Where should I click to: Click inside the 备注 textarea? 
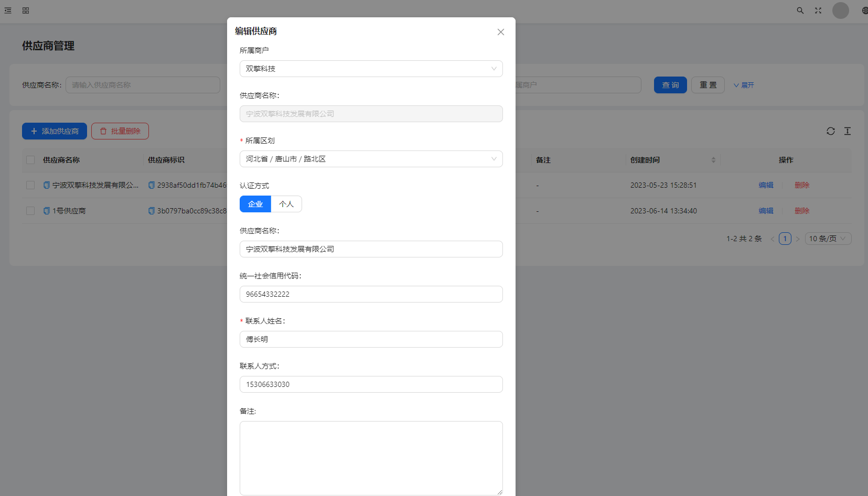[x=371, y=458]
